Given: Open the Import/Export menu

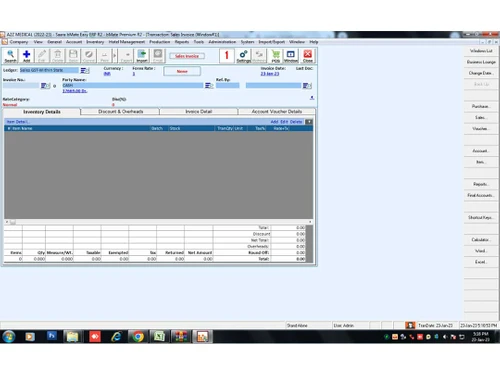Looking at the screenshot, I should coord(272,42).
